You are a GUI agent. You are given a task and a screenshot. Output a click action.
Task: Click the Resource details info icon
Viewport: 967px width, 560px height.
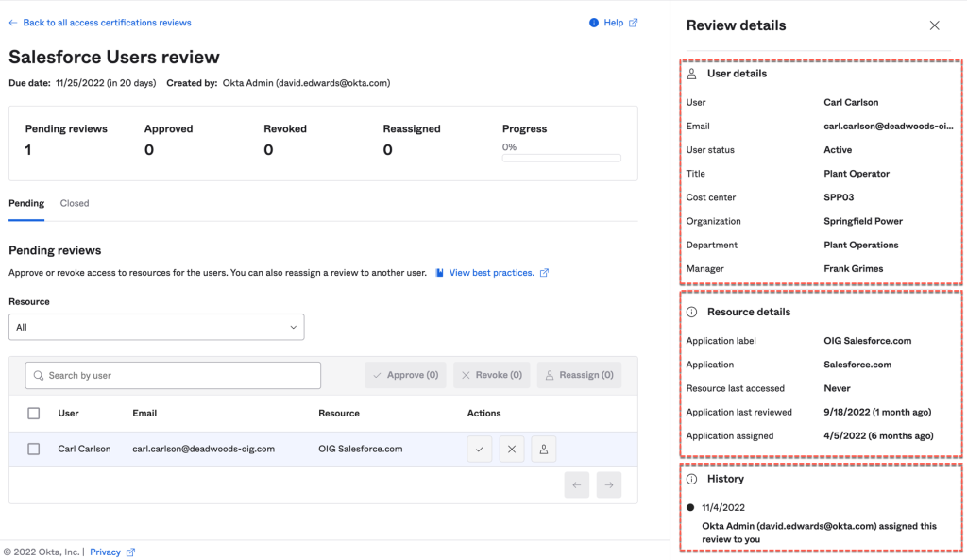pos(691,312)
